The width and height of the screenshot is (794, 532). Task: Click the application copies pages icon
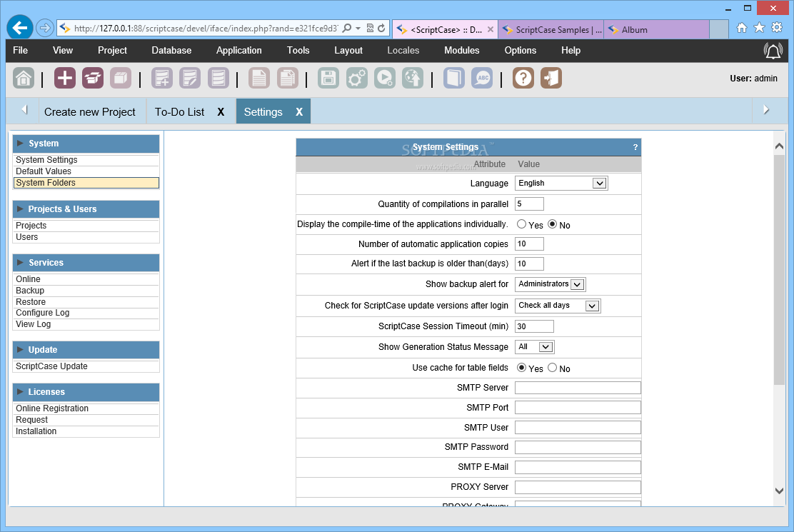click(287, 79)
